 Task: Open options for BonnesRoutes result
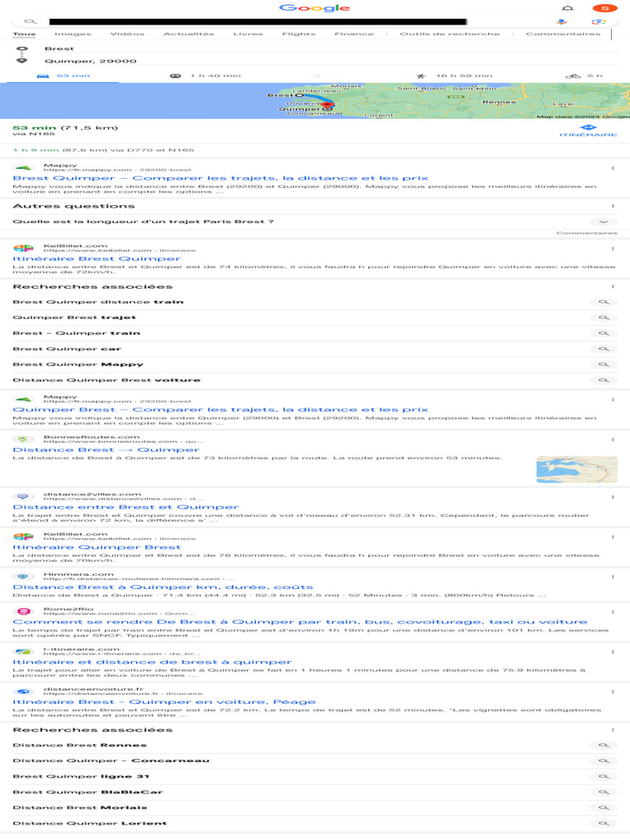coord(612,440)
